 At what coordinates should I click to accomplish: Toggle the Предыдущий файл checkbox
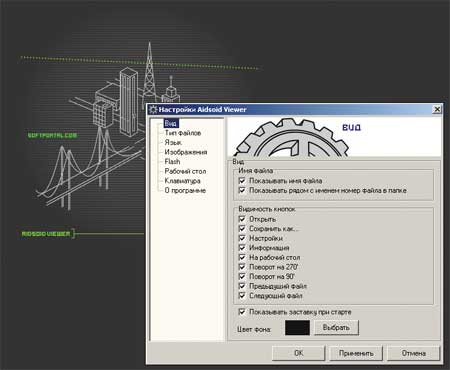tap(242, 286)
